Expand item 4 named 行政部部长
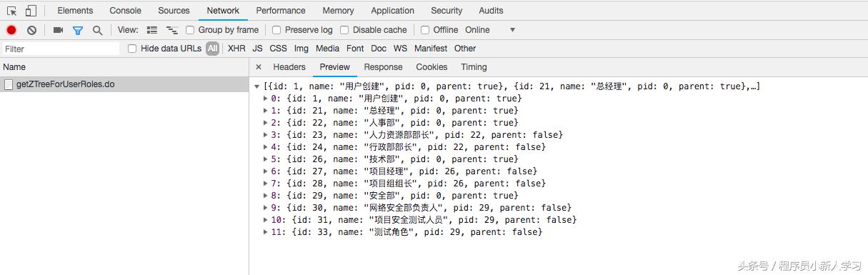 tap(266, 147)
